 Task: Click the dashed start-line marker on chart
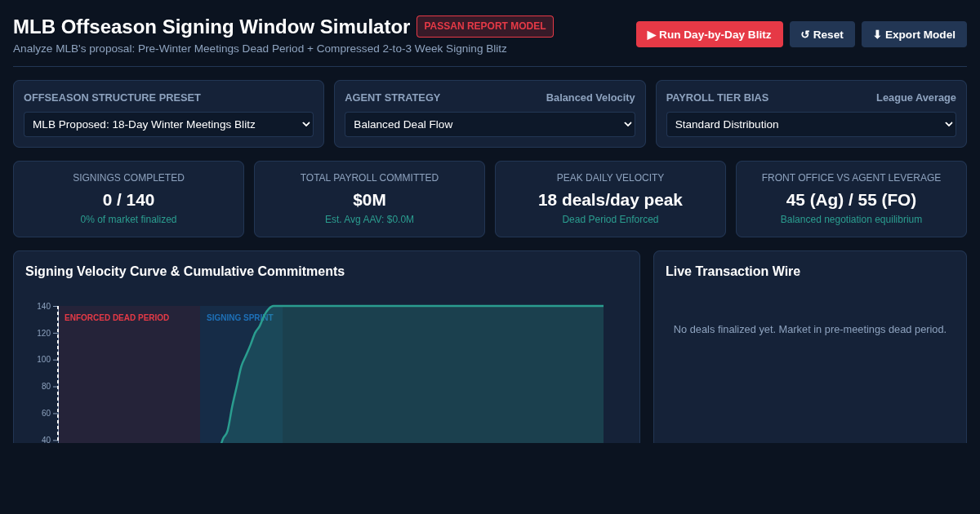(58, 374)
